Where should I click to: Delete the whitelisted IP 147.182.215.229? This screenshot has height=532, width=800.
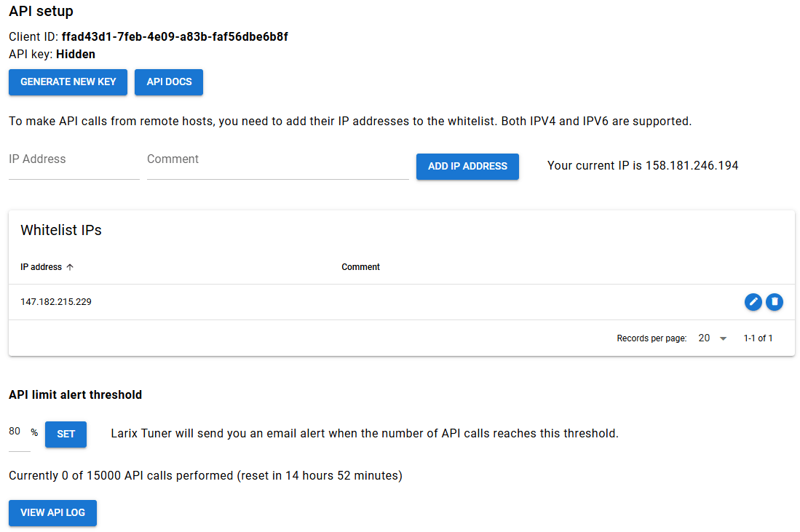point(775,301)
